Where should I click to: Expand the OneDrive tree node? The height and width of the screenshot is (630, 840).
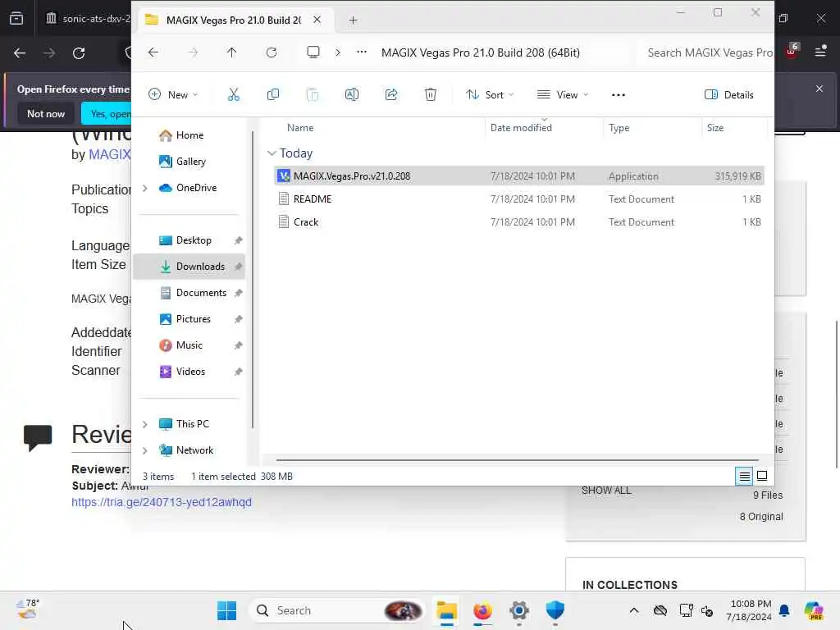(144, 188)
